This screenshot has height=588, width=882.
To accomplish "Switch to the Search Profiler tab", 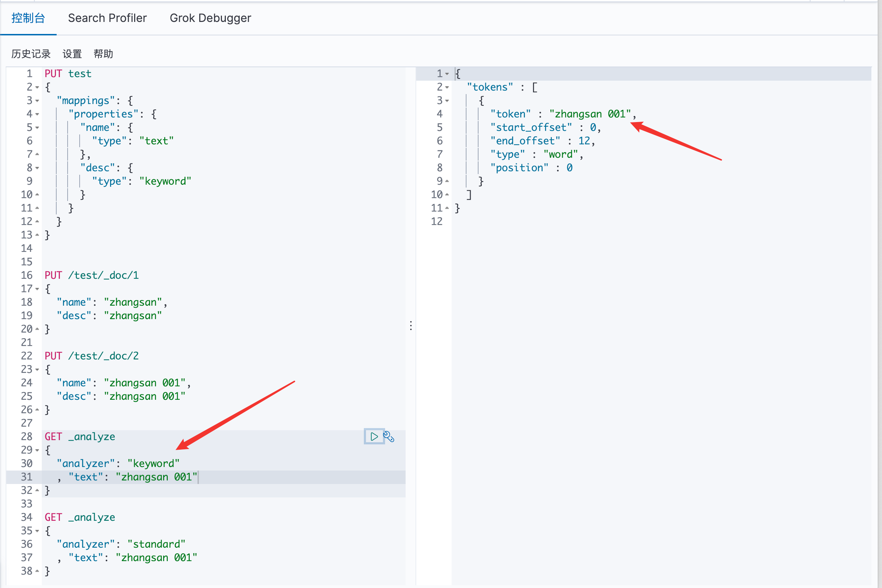I will point(107,18).
